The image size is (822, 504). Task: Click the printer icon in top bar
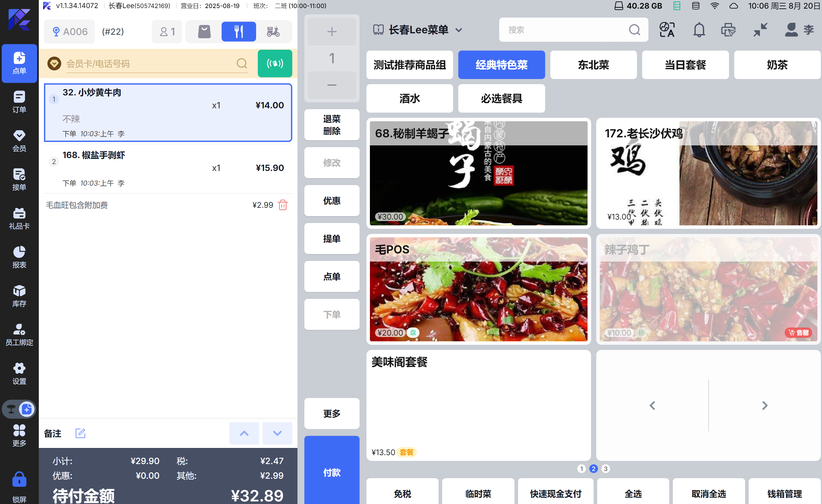click(x=728, y=30)
